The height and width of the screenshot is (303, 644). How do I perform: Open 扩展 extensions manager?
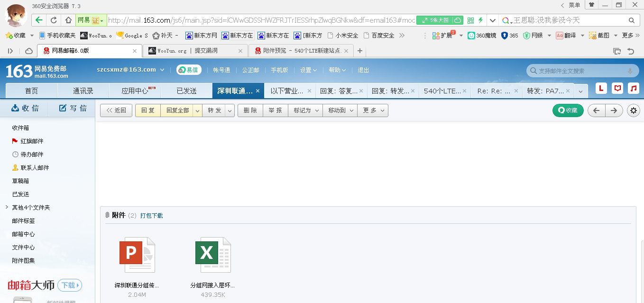(443, 36)
